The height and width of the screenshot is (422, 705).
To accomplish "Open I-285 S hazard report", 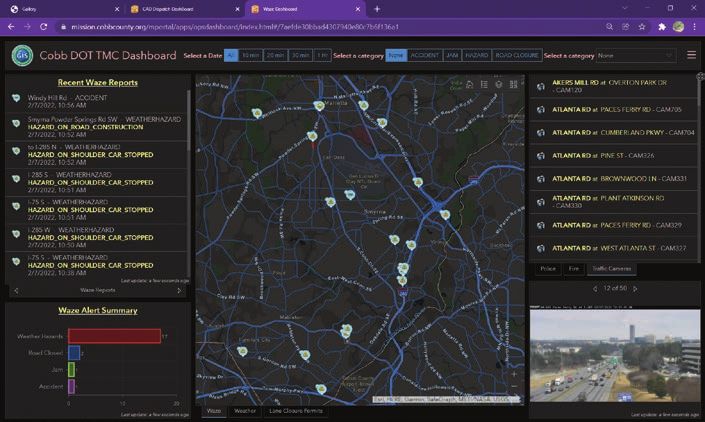I will coord(96,182).
